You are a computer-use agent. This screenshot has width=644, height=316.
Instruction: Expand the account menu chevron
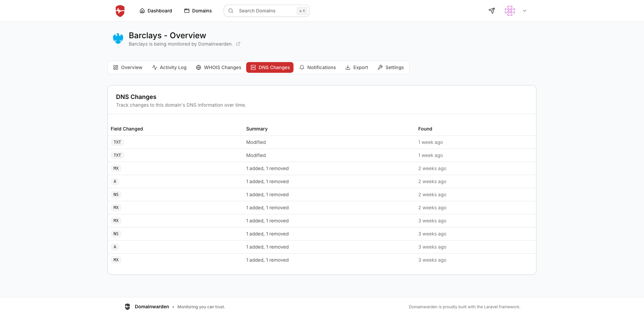[x=525, y=11]
